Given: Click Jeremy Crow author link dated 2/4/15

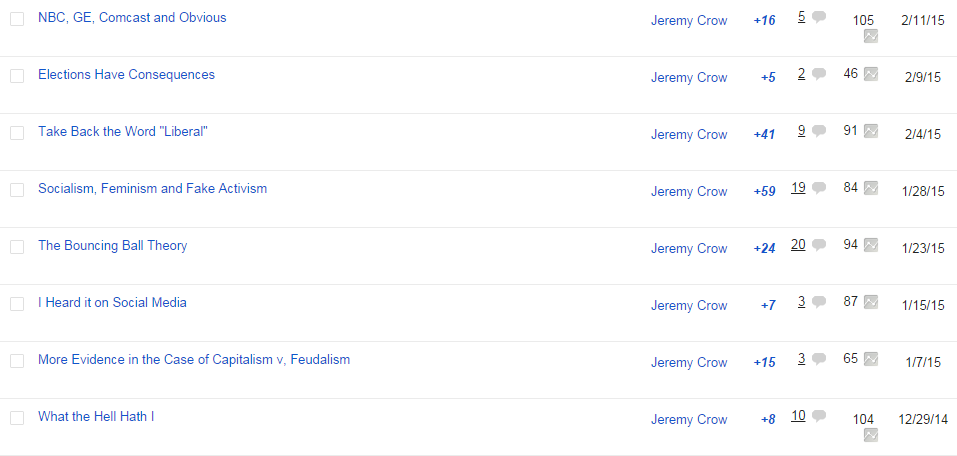Looking at the screenshot, I should coord(689,135).
